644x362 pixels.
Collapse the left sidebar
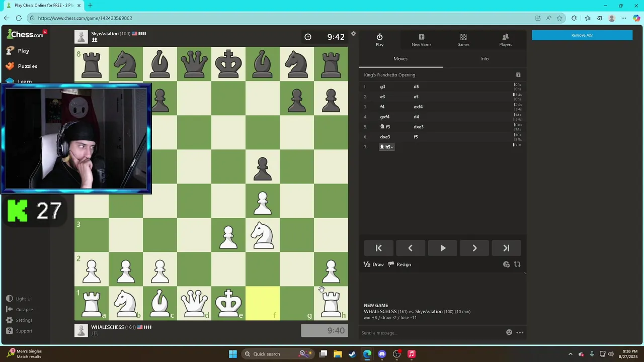click(x=19, y=310)
